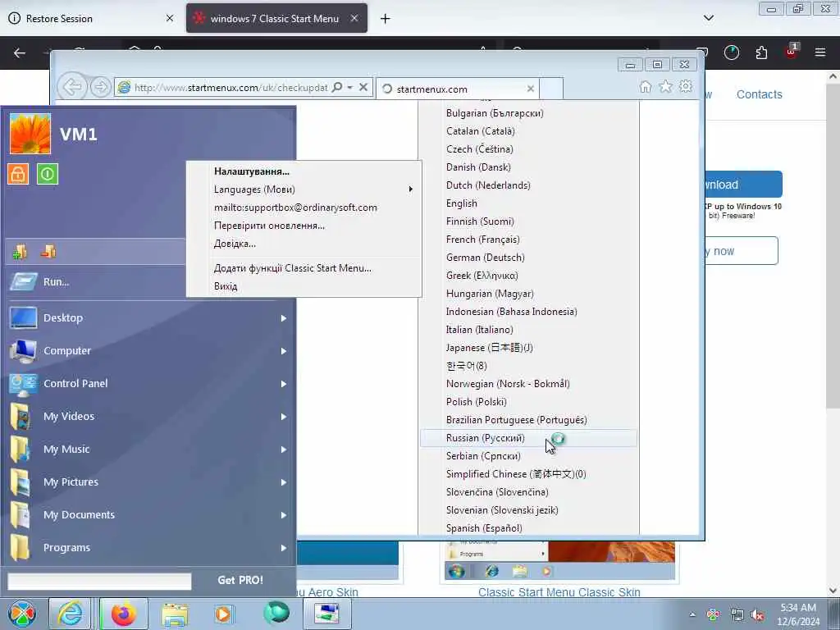The image size is (840, 630).
Task: Expand the My Music submenu arrow
Action: (x=283, y=450)
